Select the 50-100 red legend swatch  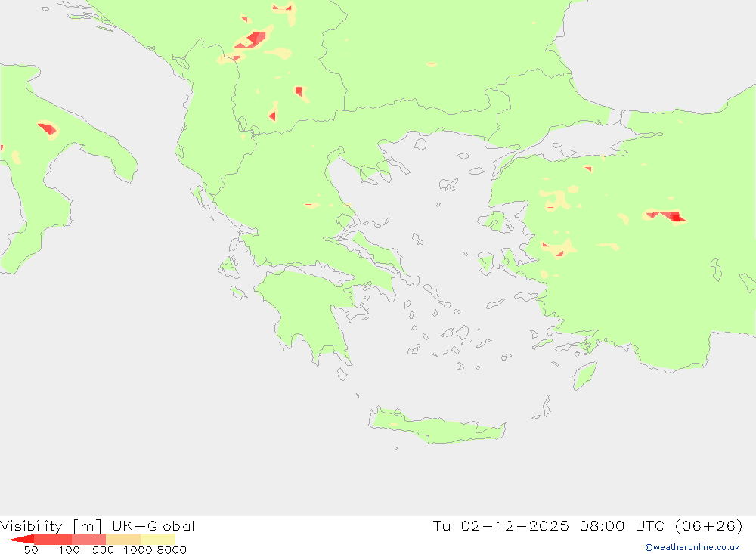(53, 539)
